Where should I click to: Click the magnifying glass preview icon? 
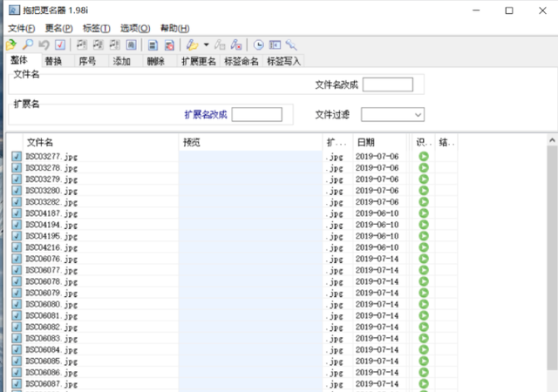tap(27, 44)
